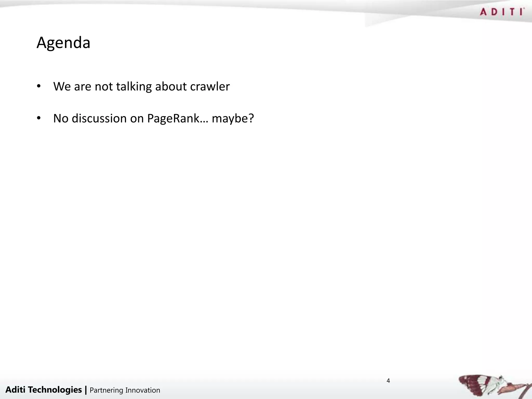Click 'Partnering Innovation' tagline in footer

click(125, 390)
